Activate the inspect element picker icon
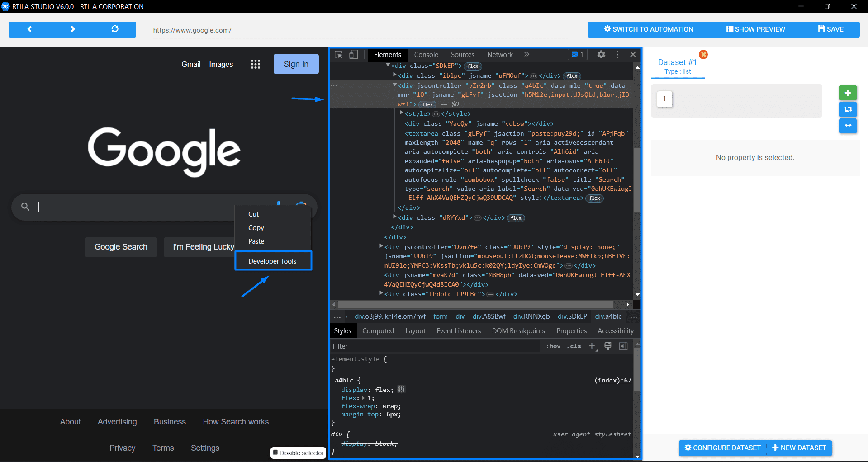This screenshot has width=868, height=462. tap(338, 55)
